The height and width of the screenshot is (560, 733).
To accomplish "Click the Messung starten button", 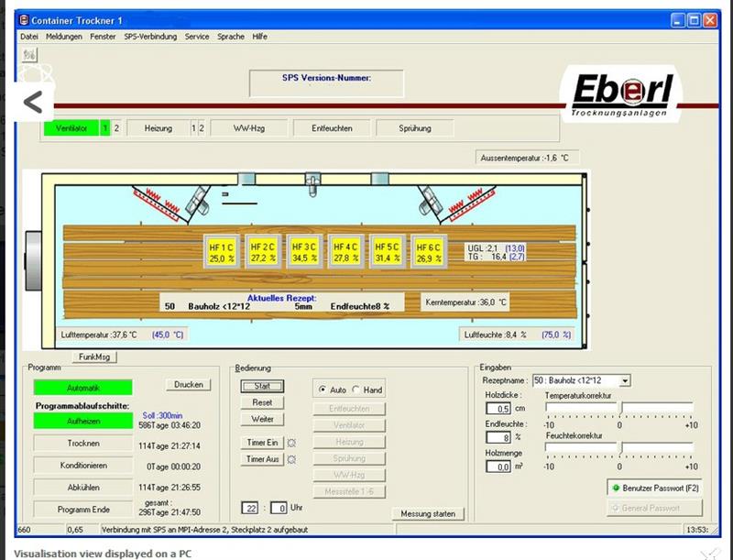I will coord(428,514).
